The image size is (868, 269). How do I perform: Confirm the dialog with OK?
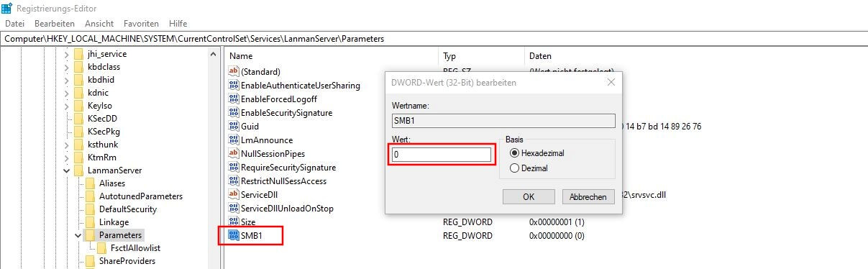pyautogui.click(x=529, y=196)
